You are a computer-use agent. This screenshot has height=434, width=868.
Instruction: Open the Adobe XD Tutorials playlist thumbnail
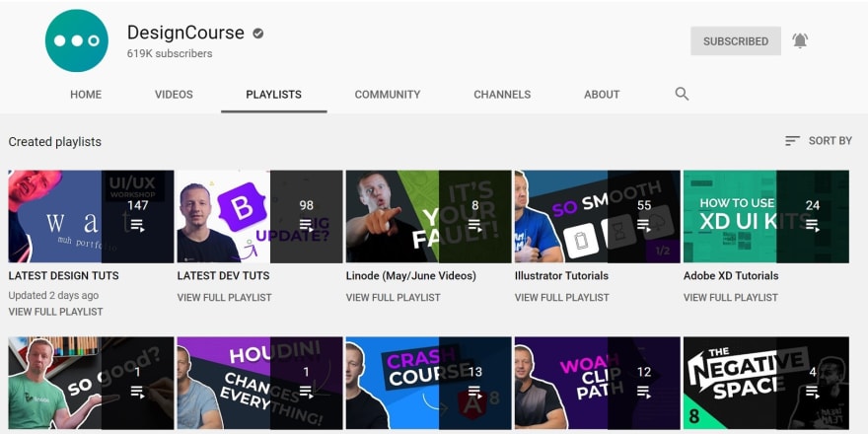(766, 216)
